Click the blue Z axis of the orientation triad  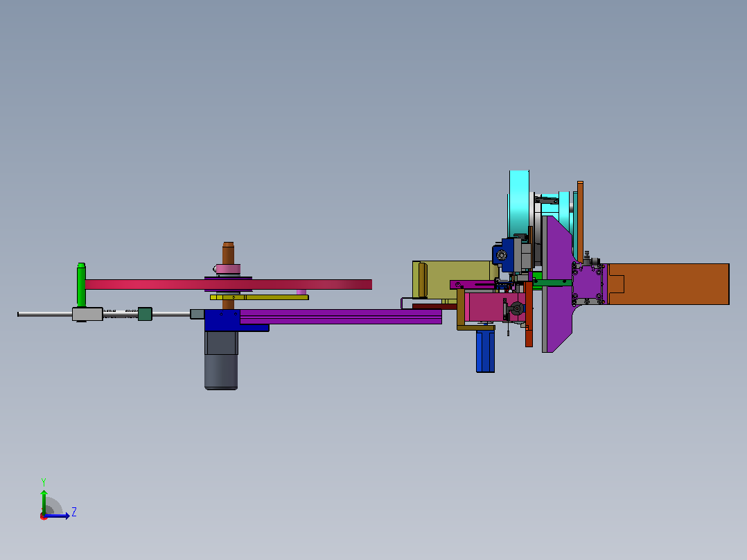pos(57,516)
